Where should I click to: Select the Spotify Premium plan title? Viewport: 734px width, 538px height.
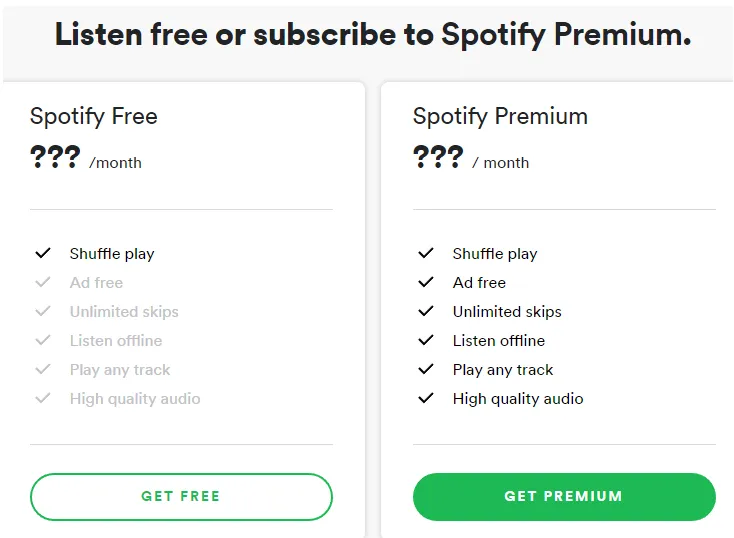tap(500, 117)
